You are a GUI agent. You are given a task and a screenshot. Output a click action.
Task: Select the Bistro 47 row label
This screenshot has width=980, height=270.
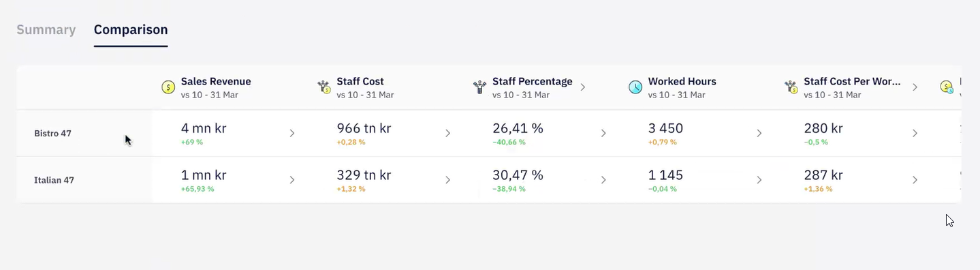pos(53,134)
